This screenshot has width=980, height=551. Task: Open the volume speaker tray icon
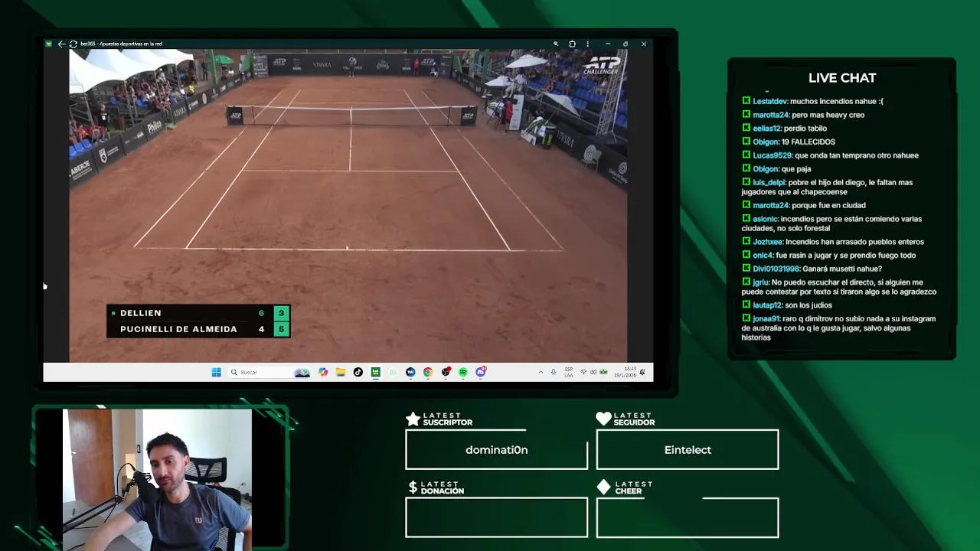click(x=593, y=372)
